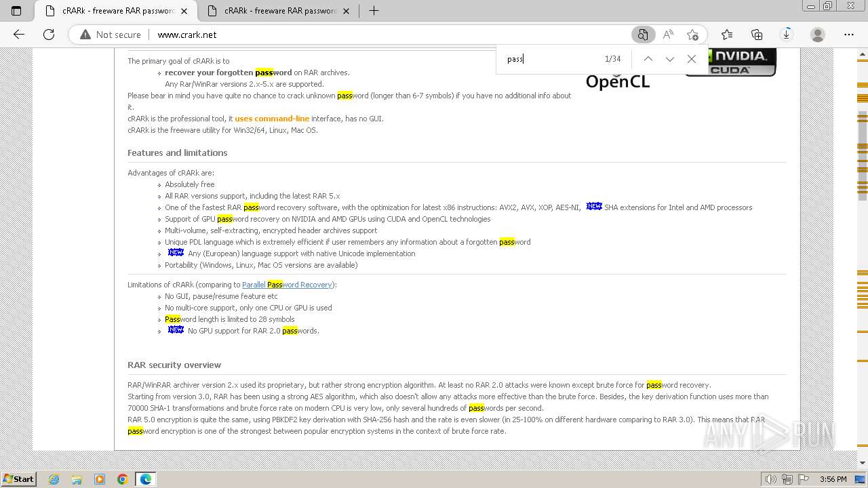The height and width of the screenshot is (488, 868).
Task: Open the Read aloud icon
Action: pos(668,35)
